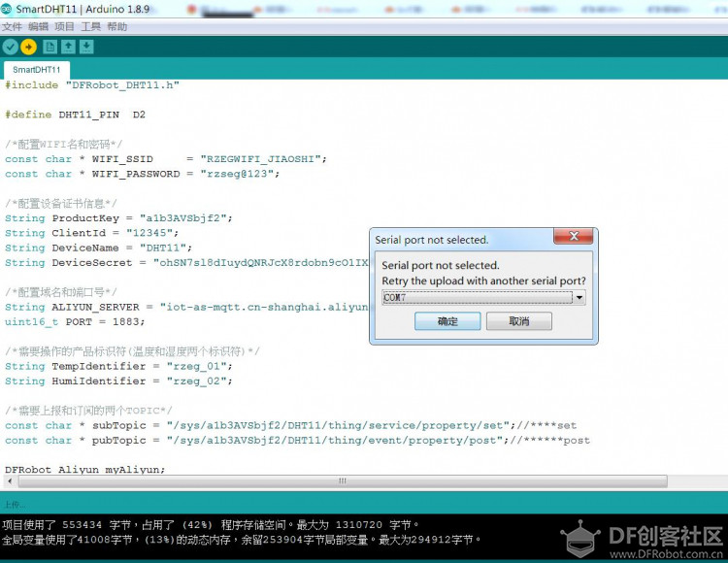The height and width of the screenshot is (563, 728).
Task: Click the #include "DFRobot_DHT11.h" line
Action: pyautogui.click(x=92, y=85)
